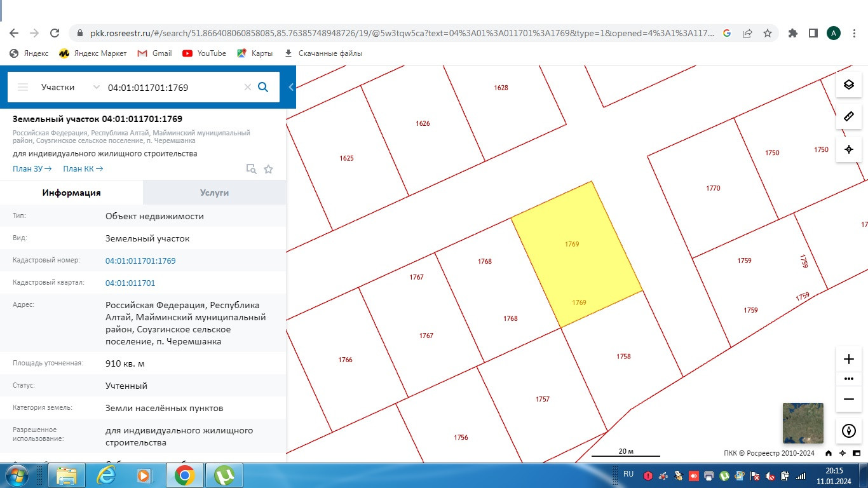Open the network signal icon in the tray
The image size is (868, 488).
coord(801,475)
